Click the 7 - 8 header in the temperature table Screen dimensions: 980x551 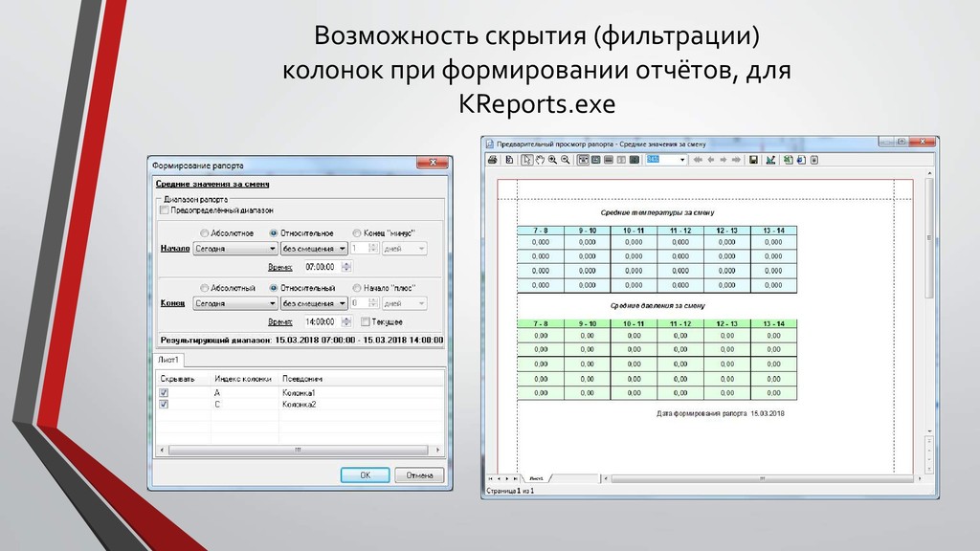tap(541, 231)
